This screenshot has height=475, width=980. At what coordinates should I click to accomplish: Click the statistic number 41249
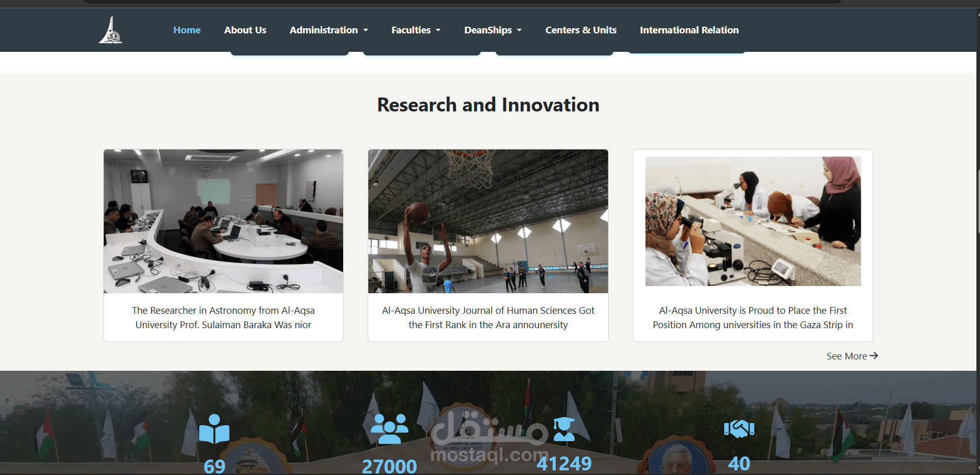tap(564, 463)
